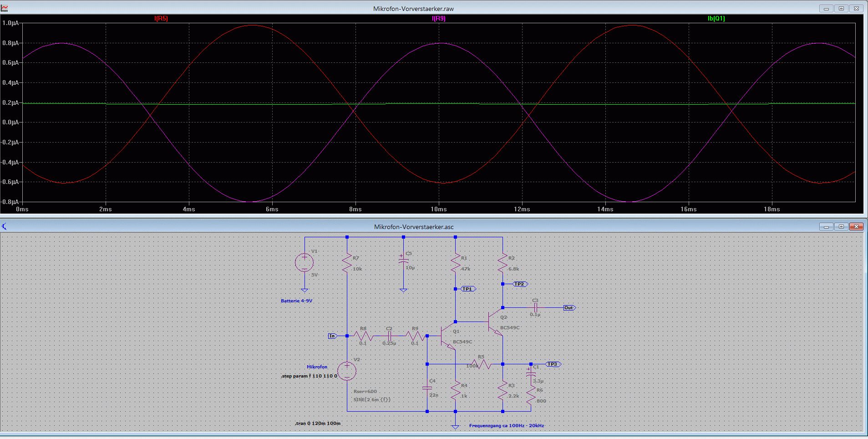
Task: Select the V2 microphone voltage source symbol
Action: (347, 371)
